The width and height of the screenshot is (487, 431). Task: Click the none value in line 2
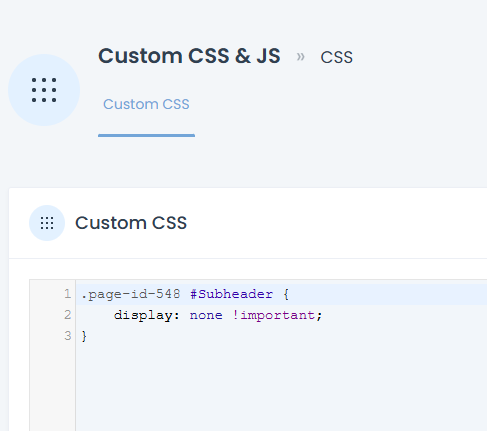[x=206, y=315]
